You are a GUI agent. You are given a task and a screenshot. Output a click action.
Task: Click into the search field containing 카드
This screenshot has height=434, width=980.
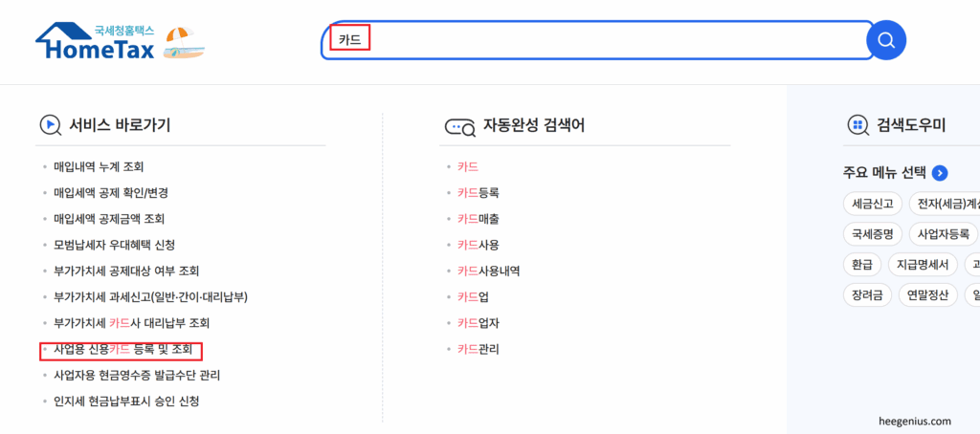pos(593,40)
